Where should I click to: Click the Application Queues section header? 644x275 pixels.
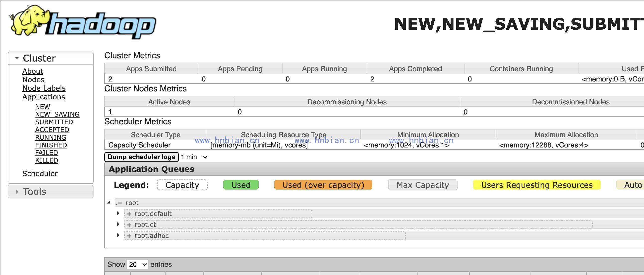pos(374,169)
